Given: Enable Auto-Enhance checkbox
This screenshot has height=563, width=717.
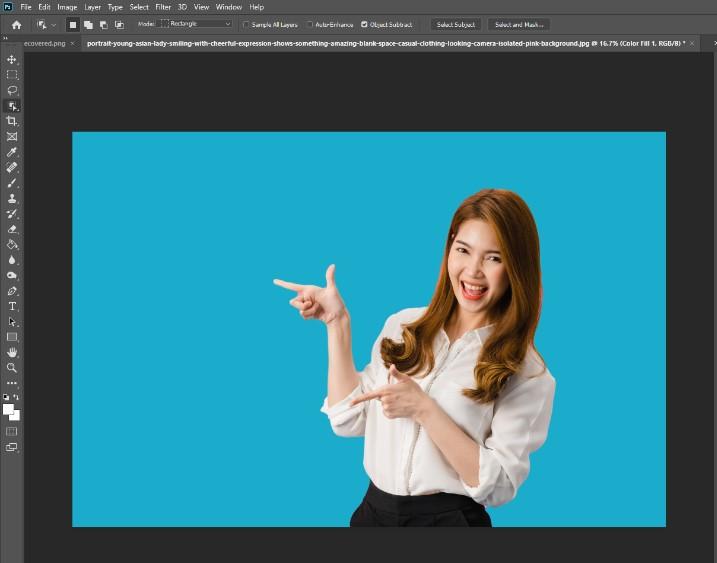Looking at the screenshot, I should [x=310, y=25].
